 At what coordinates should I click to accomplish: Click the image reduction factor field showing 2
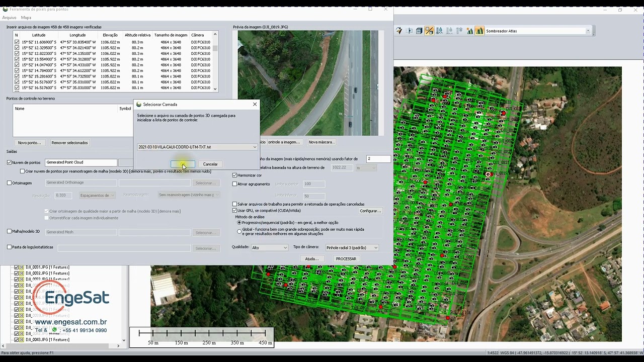378,159
